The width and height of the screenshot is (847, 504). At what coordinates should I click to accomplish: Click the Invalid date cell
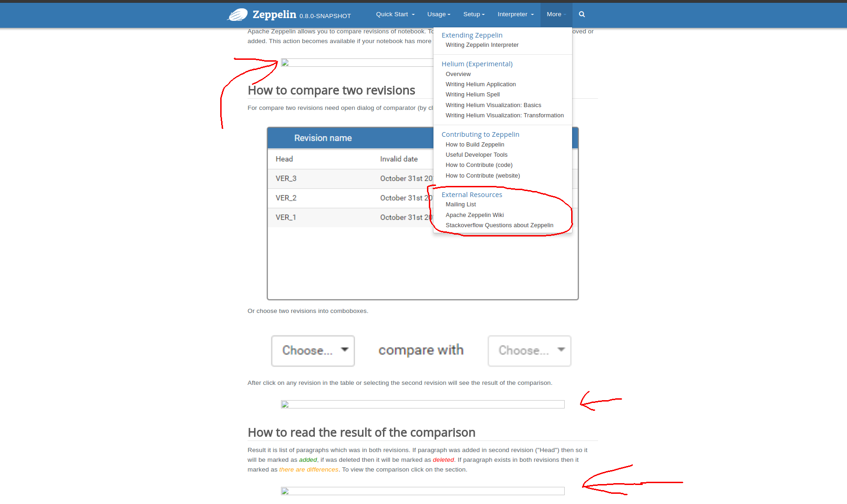click(x=399, y=159)
